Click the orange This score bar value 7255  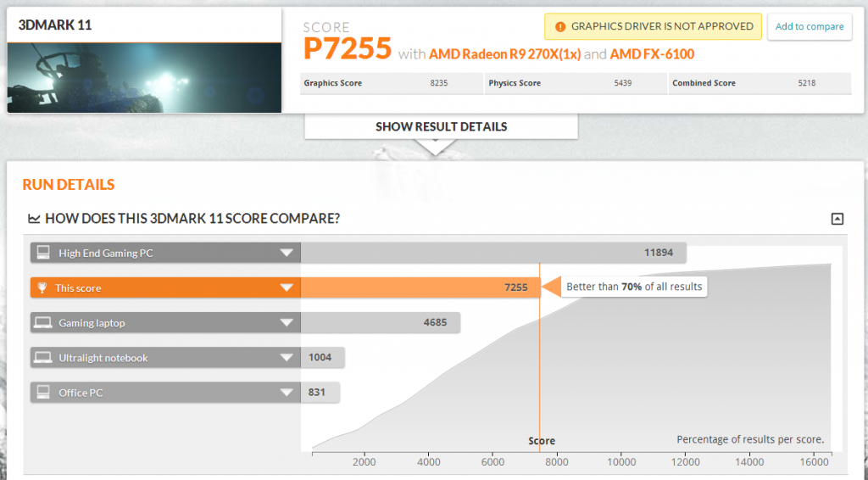(x=516, y=287)
